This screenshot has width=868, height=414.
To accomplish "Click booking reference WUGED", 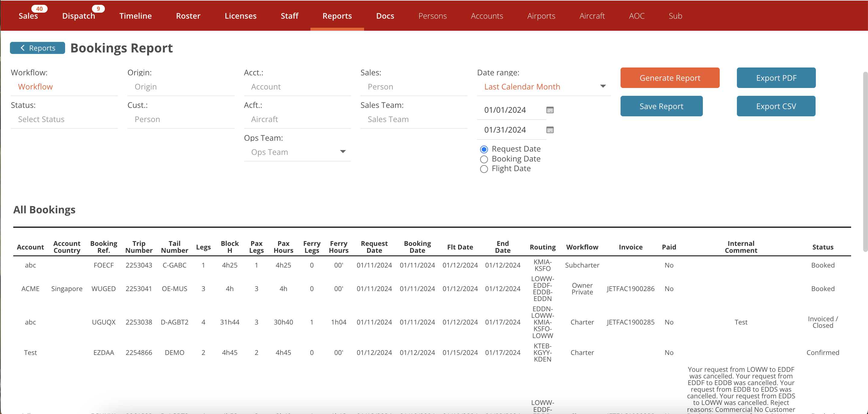I will click(104, 289).
